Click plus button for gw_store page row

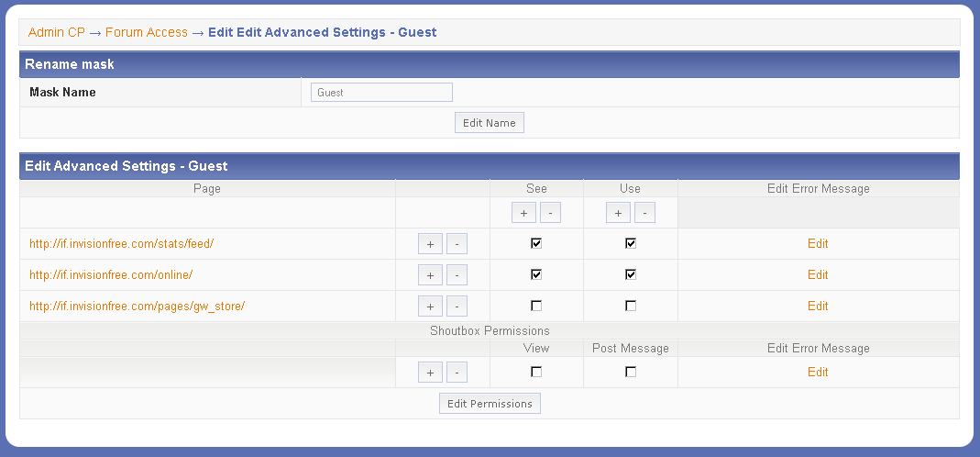[430, 307]
